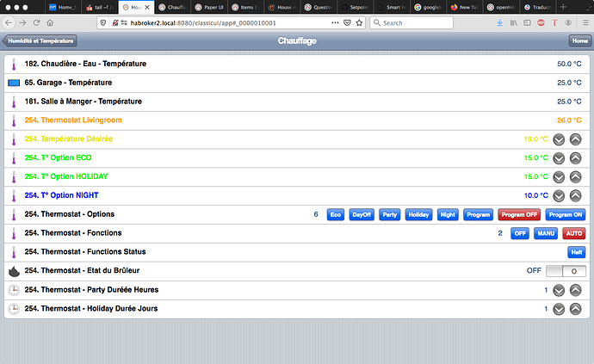
Task: Click the 254. Thermostat Livingroom label
Action: pyautogui.click(x=73, y=120)
